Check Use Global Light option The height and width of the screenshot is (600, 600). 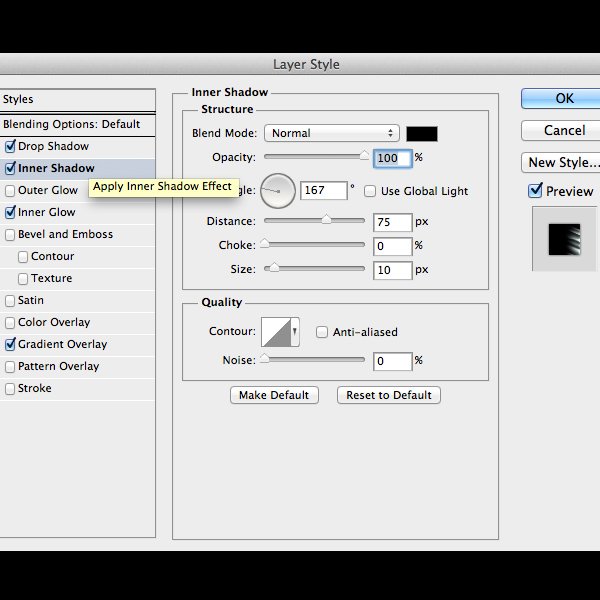(370, 191)
